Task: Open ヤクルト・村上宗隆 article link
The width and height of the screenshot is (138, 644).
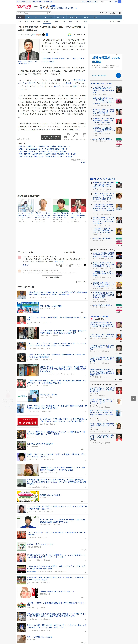Action: (x=57, y=579)
